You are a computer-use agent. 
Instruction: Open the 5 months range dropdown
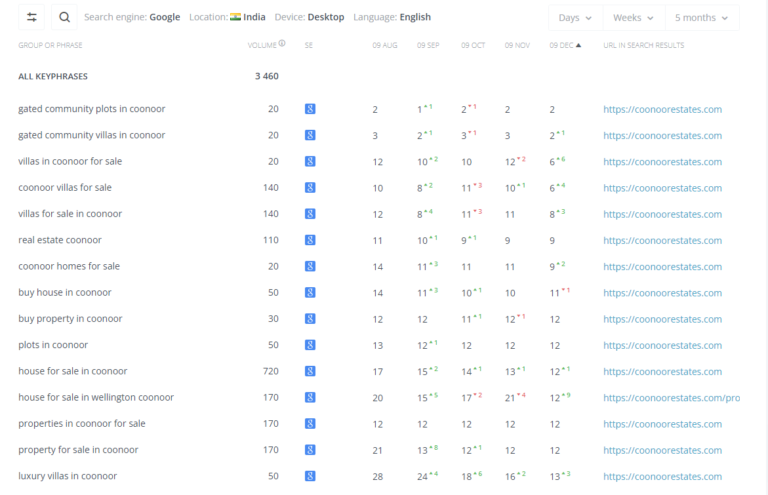[x=701, y=18]
